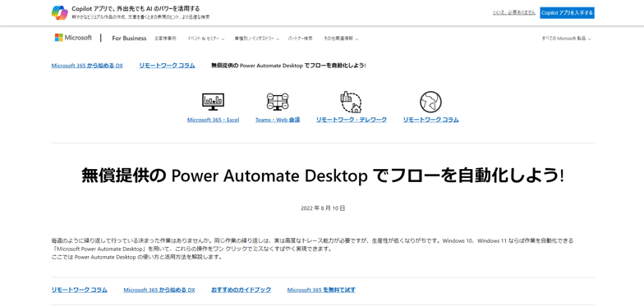Open Microsoft 365 から始める DX bottom link
Viewport: 644px width, 306px height.
pos(159,290)
